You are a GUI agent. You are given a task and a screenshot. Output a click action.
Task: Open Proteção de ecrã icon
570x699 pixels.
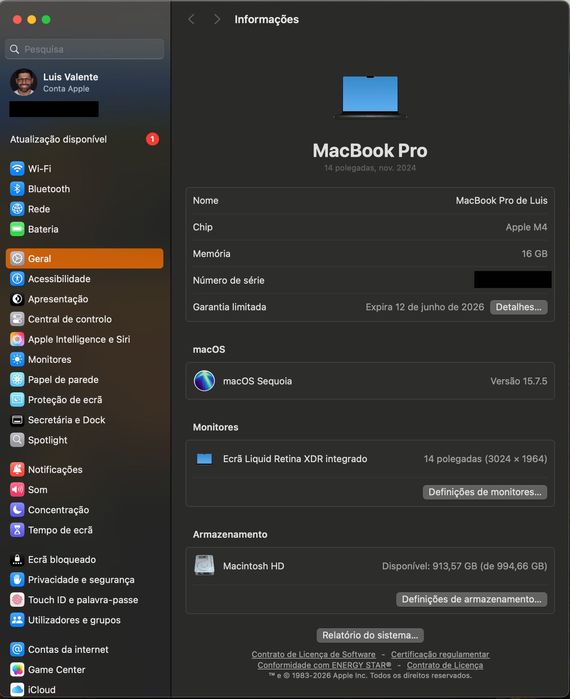click(x=17, y=400)
